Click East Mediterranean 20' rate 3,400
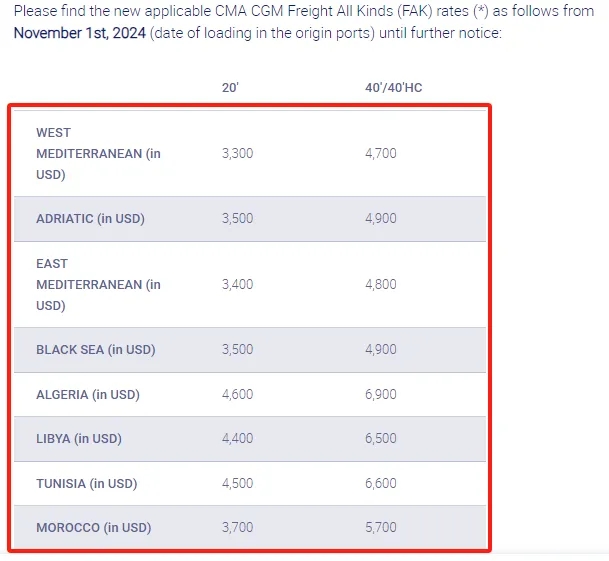The image size is (609, 561). pyautogui.click(x=237, y=284)
